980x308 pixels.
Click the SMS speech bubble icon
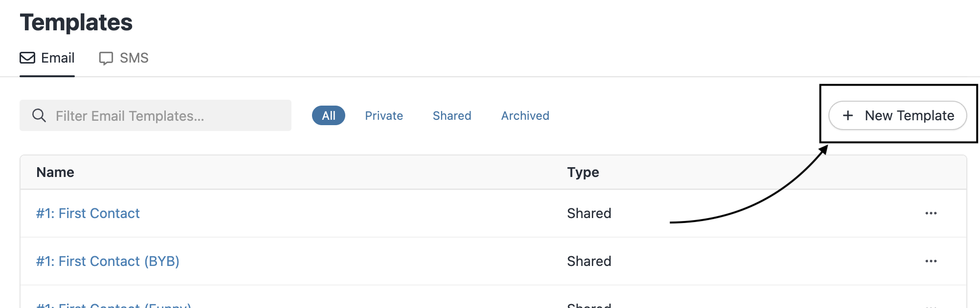point(106,58)
